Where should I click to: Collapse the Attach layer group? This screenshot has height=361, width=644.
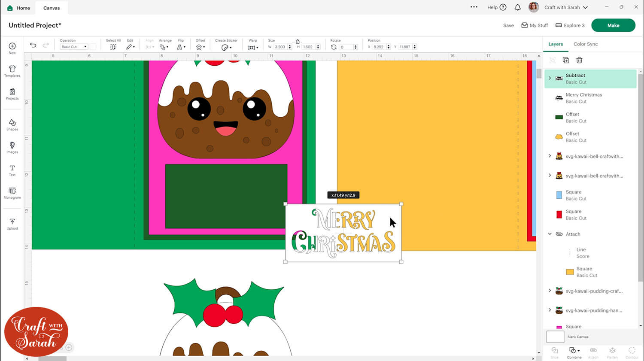tap(550, 234)
